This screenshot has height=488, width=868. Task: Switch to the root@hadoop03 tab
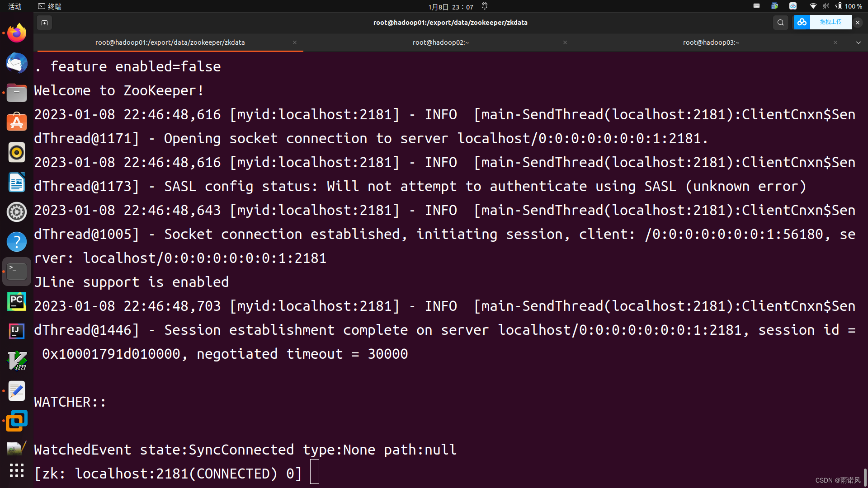tap(711, 42)
